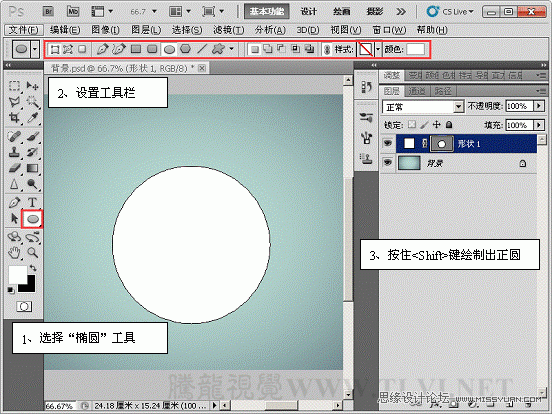552x414 pixels.
Task: Enable Paths mode in options bar
Action: [68, 49]
